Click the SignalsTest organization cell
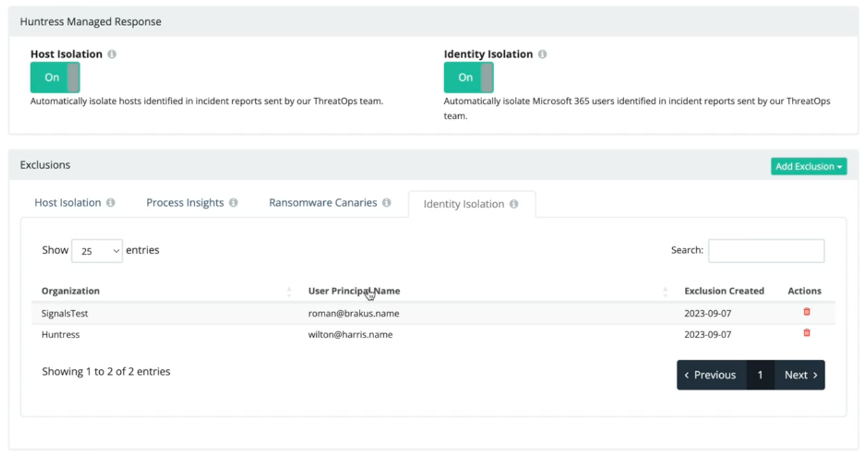The width and height of the screenshot is (868, 457). [65, 314]
